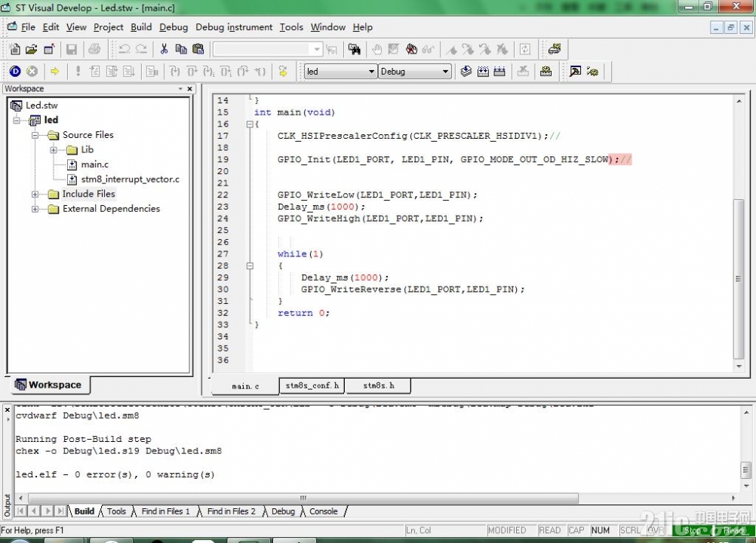
Task: Click the text "return 0;" on line 32
Action: pyautogui.click(x=304, y=313)
